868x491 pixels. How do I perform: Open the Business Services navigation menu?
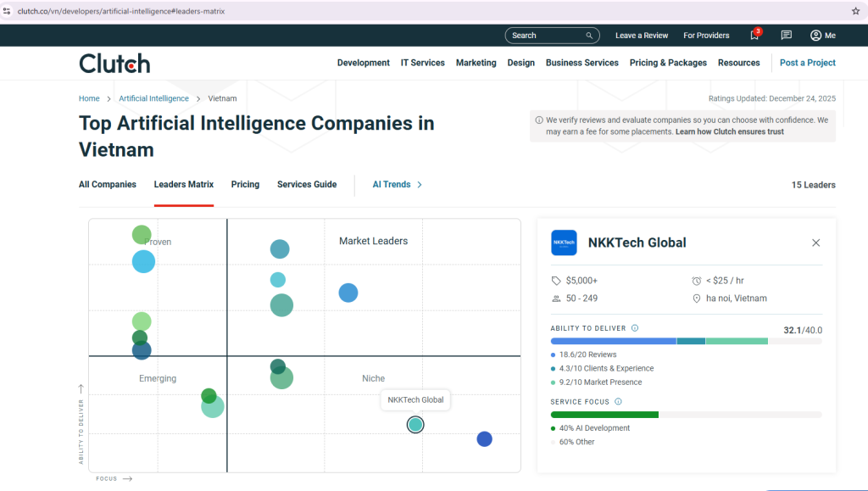[581, 63]
